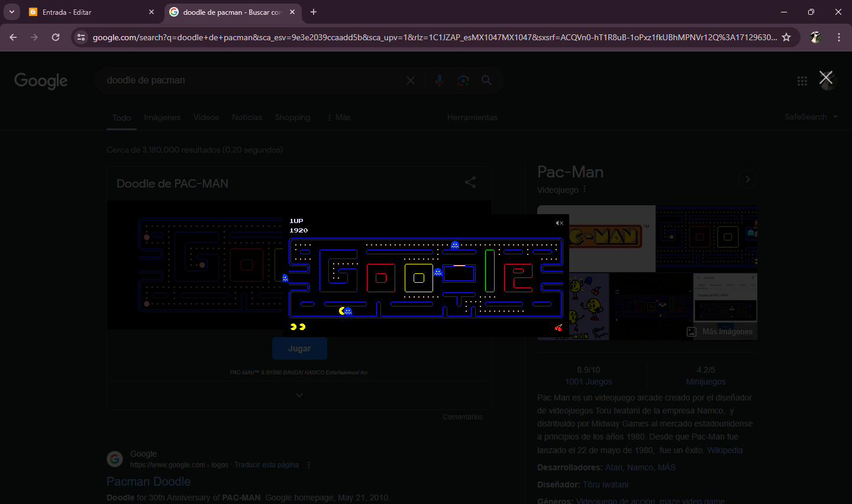This screenshot has width=852, height=504.
Task: Select the Imágenes search tab
Action: (x=162, y=117)
